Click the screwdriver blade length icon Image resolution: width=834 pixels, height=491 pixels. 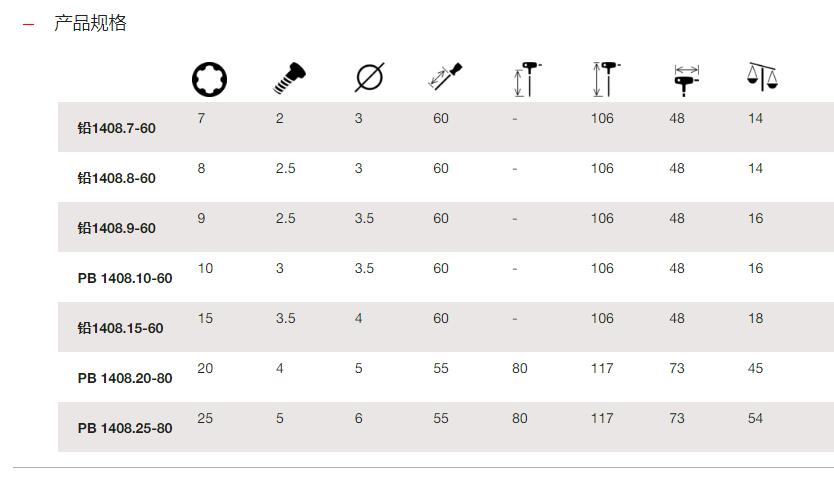point(445,77)
